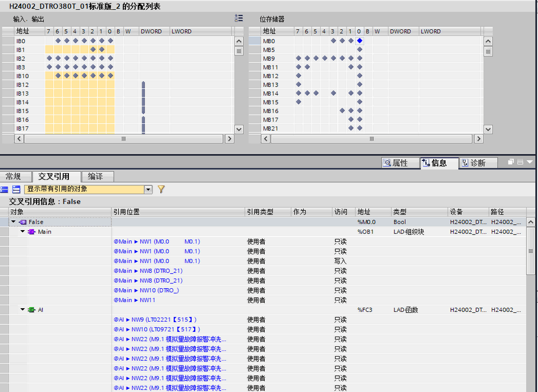Viewport: 538px width, 392px height.
Task: Click the purple False tag icon
Action: (x=23, y=222)
